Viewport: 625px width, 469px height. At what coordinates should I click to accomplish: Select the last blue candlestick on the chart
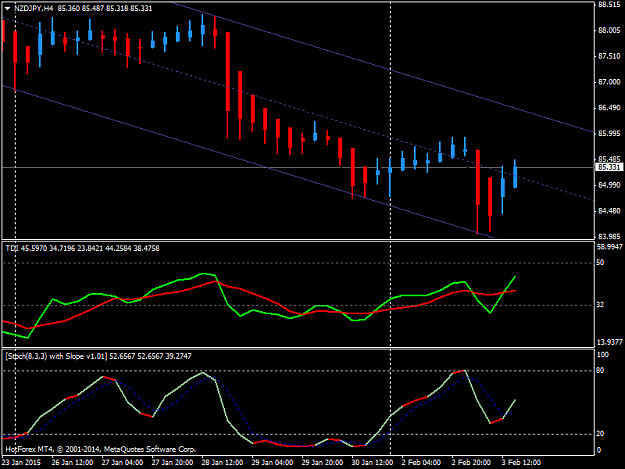(515, 175)
